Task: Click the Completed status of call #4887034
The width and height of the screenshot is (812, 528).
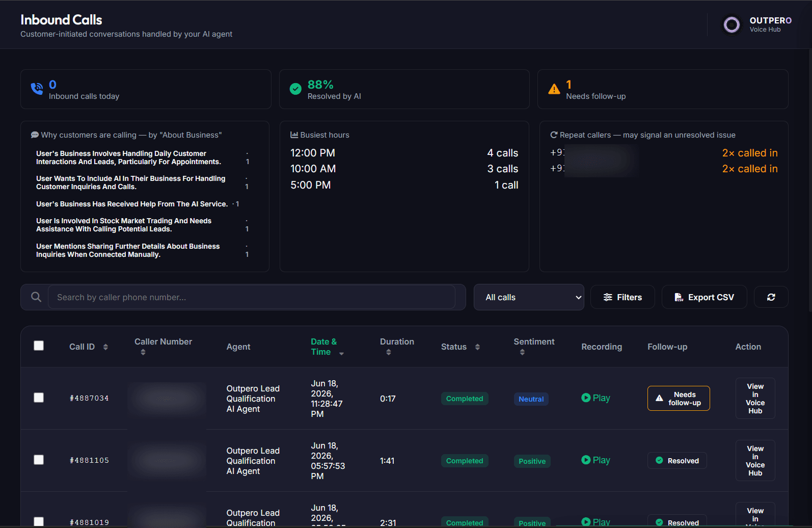Action: pos(465,399)
